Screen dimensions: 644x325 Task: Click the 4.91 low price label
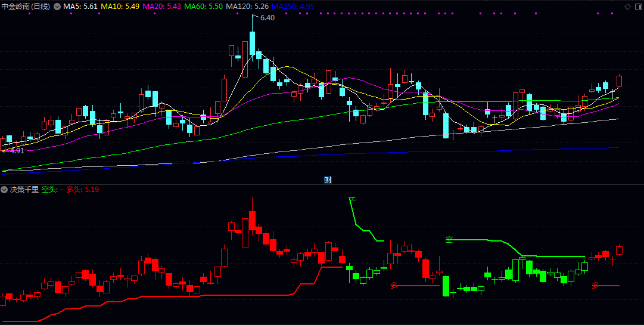17,151
